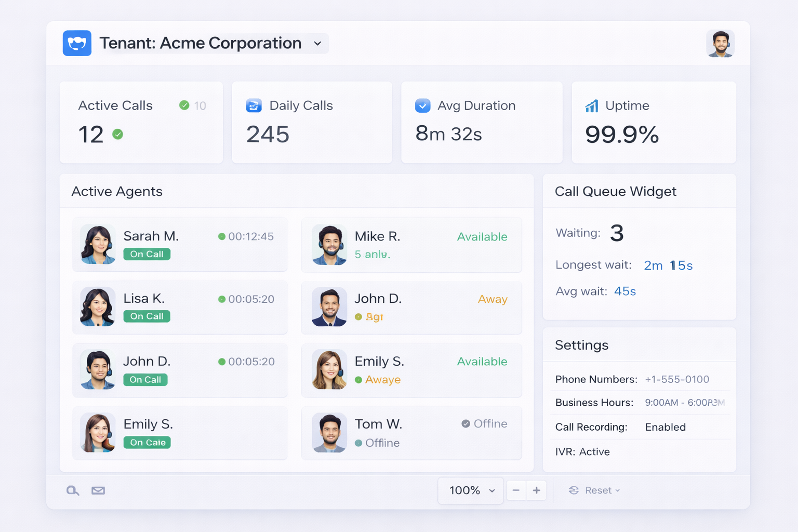This screenshot has width=798, height=532.
Task: Open the email icon in bottom toolbar
Action: (x=98, y=490)
